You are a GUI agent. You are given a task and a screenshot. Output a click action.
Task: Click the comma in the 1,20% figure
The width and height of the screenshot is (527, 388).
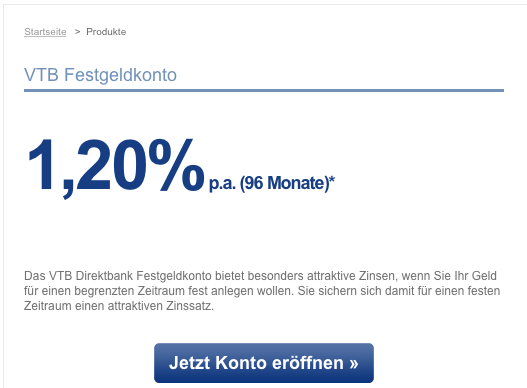[x=68, y=190]
